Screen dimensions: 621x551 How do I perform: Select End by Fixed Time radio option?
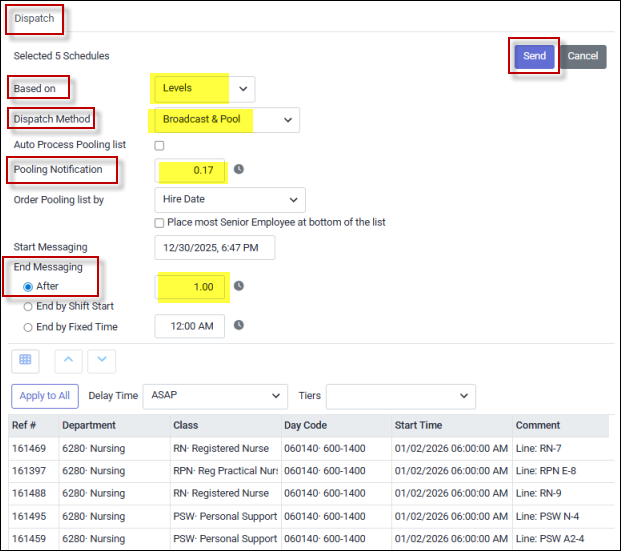pyautogui.click(x=27, y=326)
